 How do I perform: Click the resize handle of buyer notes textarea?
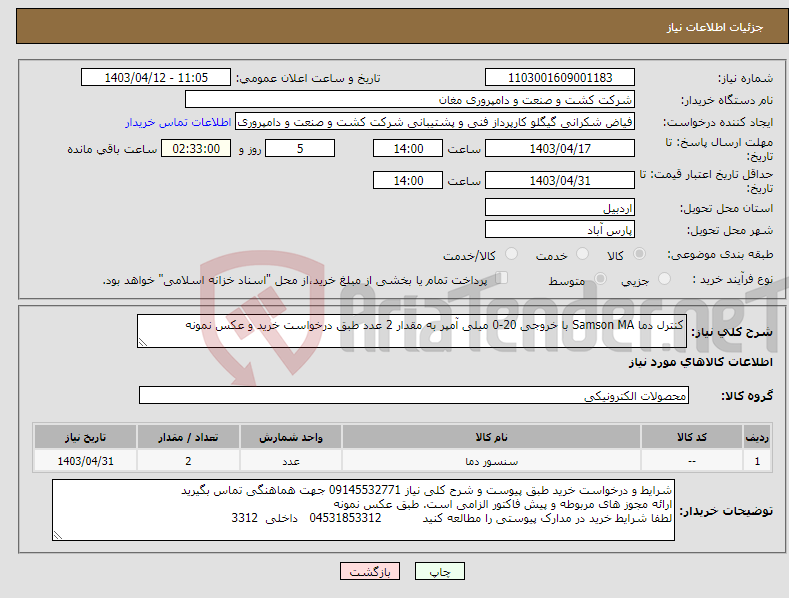pyautogui.click(x=58, y=536)
